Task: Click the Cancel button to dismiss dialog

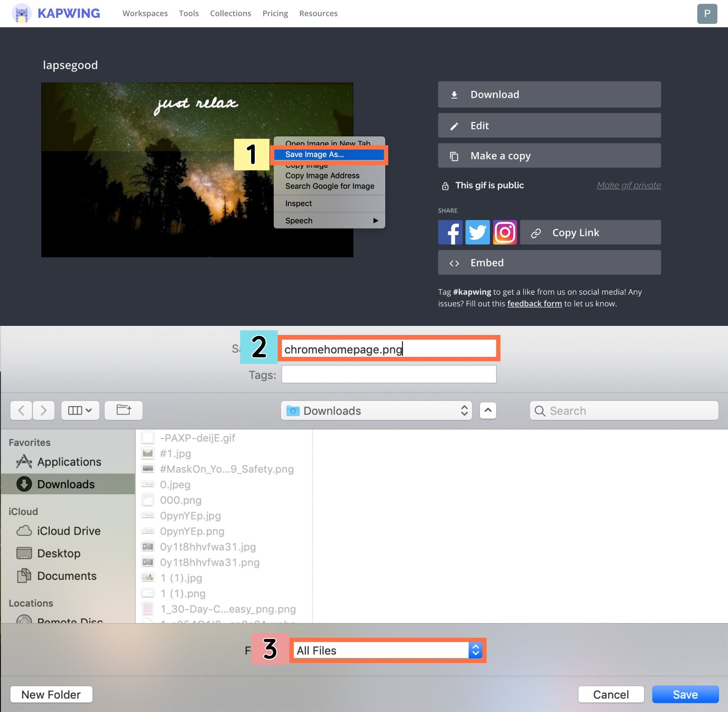Action: click(x=611, y=694)
